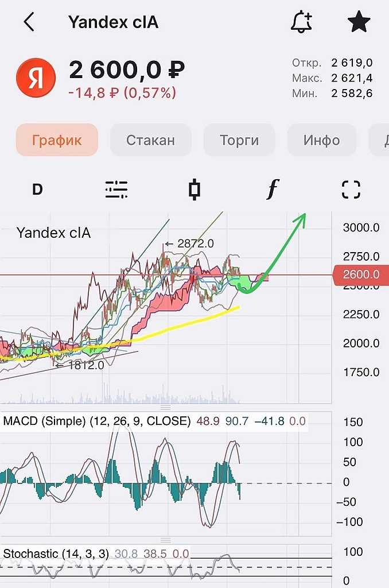Go back using the left arrow

[x=29, y=22]
